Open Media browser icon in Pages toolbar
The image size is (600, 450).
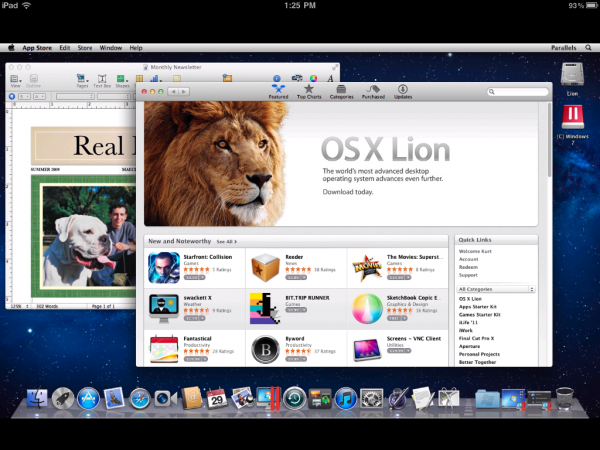click(297, 78)
